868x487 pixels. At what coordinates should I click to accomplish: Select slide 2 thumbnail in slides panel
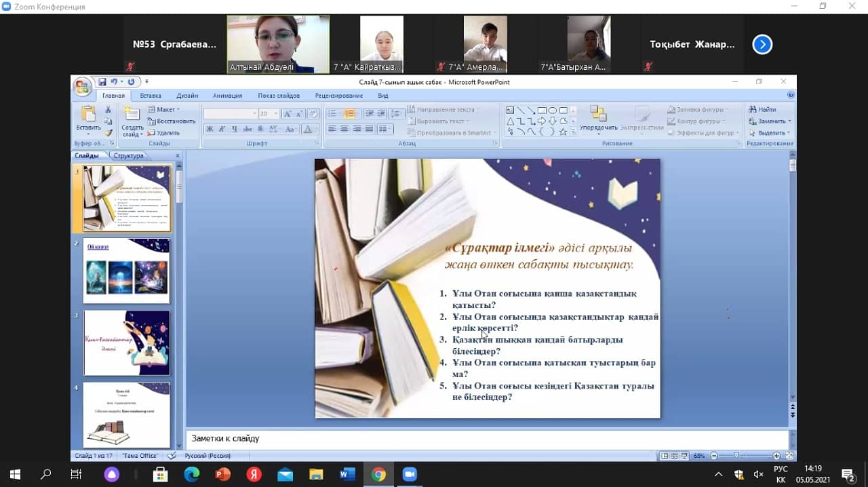tap(127, 271)
